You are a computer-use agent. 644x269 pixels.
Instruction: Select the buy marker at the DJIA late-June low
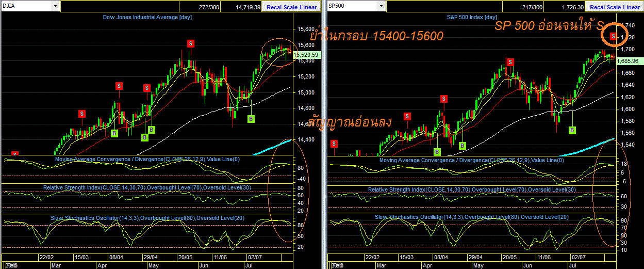click(251, 119)
